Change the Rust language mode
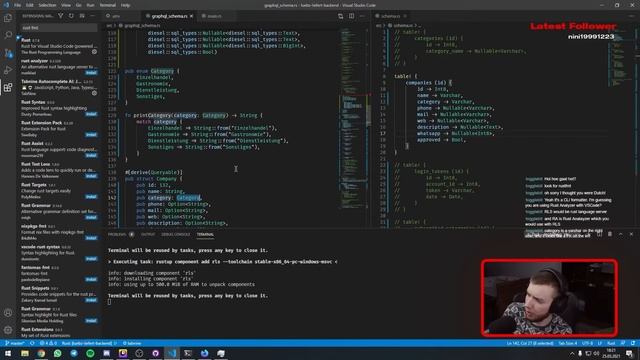The height and width of the screenshot is (360, 640). 611,343
